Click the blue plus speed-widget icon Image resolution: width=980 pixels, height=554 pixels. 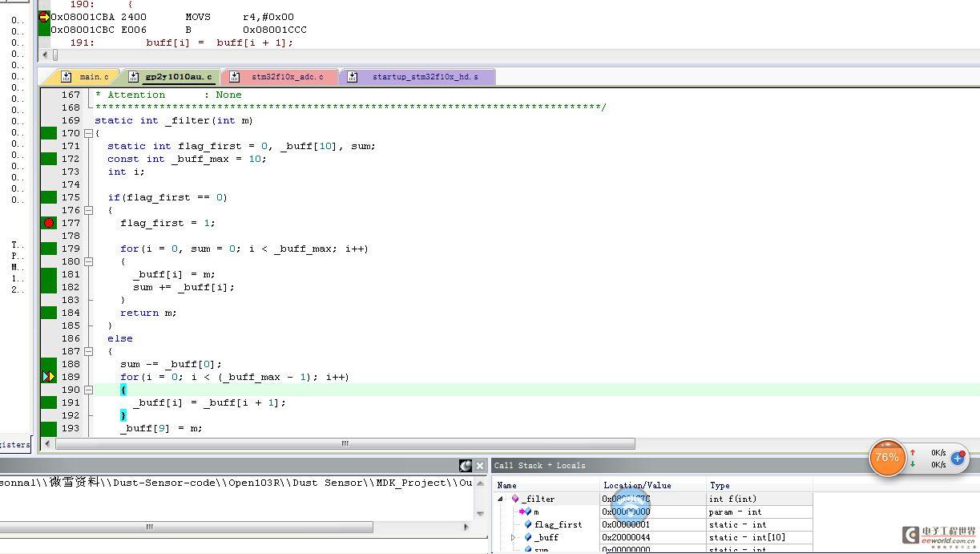tap(958, 458)
